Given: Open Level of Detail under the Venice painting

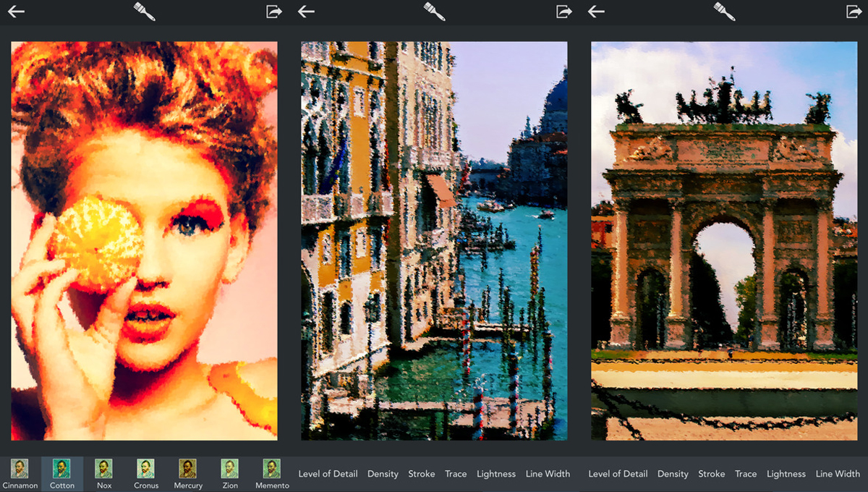Looking at the screenshot, I should pyautogui.click(x=328, y=474).
